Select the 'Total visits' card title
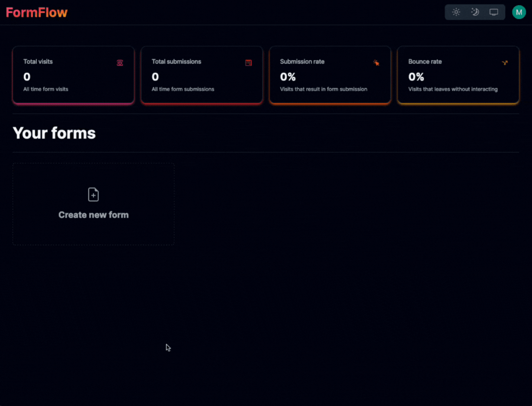532x406 pixels. [38, 61]
